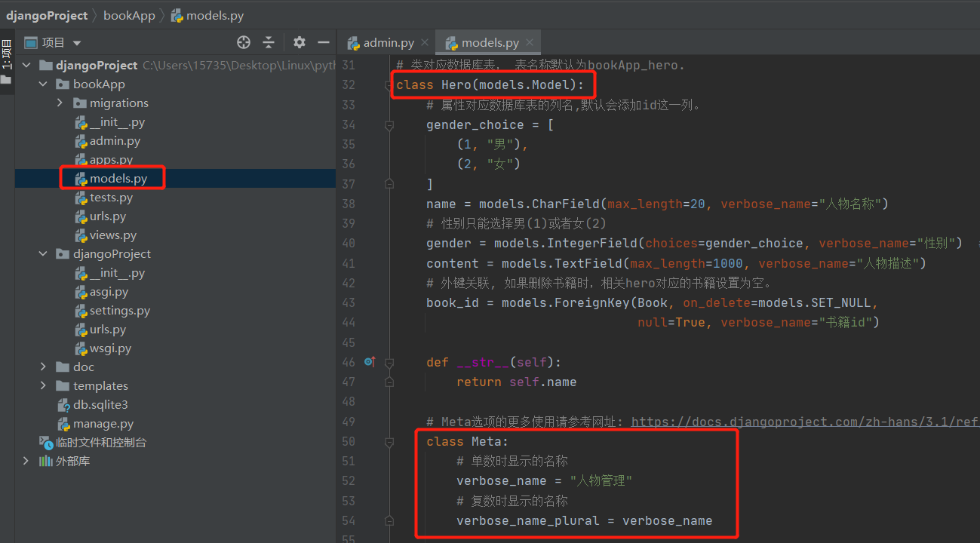Click the models.py tab file icon
Image resolution: width=980 pixels, height=543 pixels.
tap(452, 43)
